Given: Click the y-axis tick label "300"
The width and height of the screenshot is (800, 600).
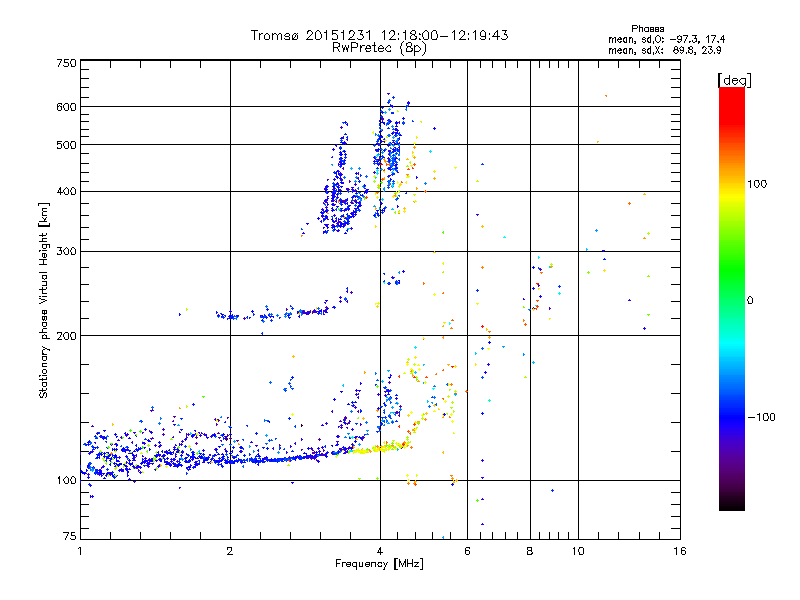Looking at the screenshot, I should click(x=67, y=252).
